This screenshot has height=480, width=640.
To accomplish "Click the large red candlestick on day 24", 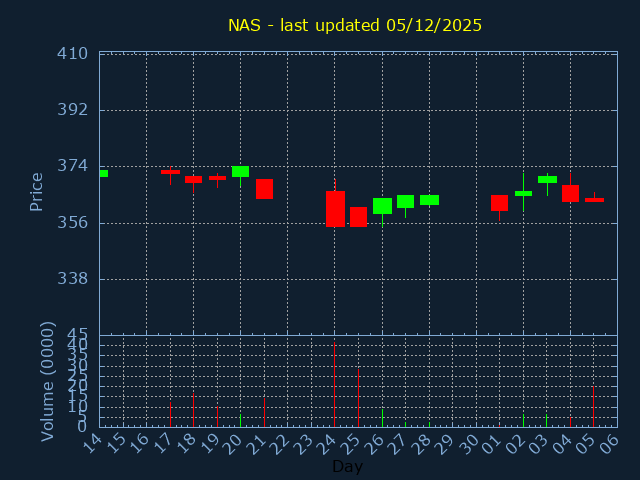I will pyautogui.click(x=335, y=209).
